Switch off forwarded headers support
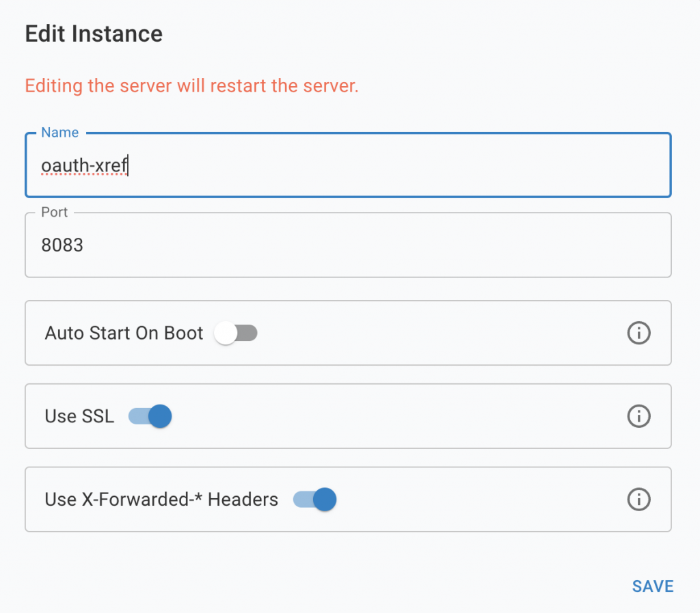This screenshot has height=613, width=700. click(314, 500)
